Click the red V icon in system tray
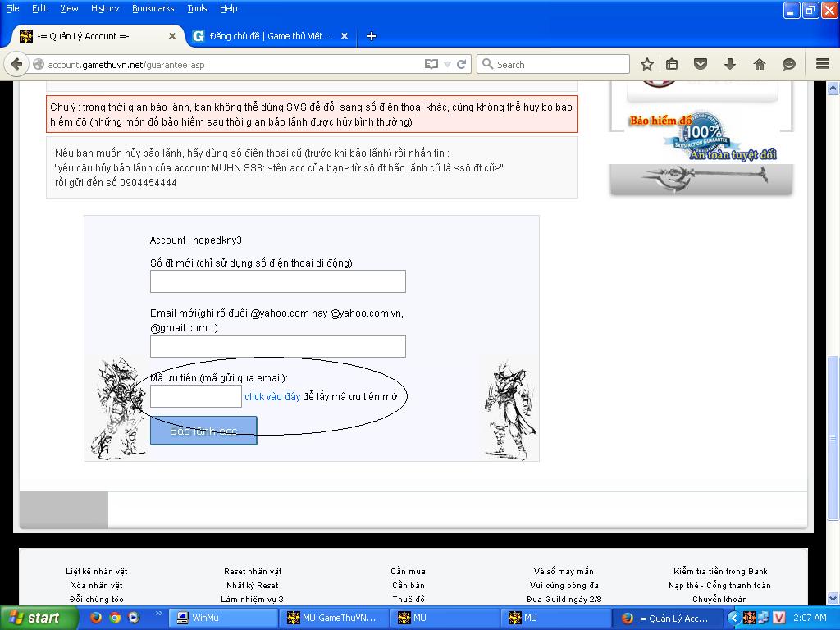 (x=779, y=619)
